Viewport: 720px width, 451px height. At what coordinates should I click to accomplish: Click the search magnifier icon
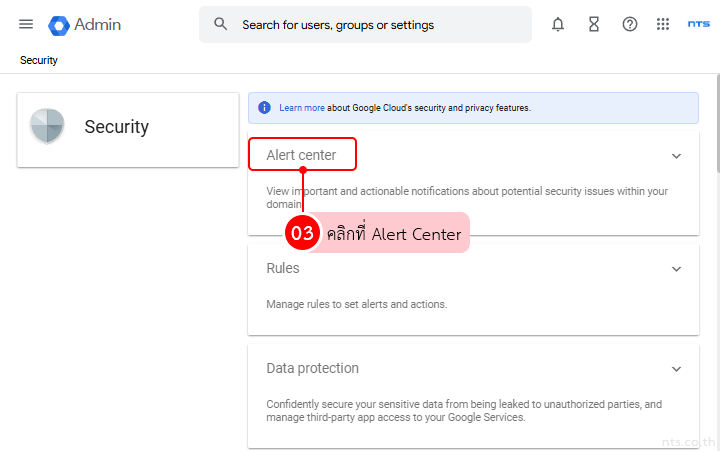coord(221,25)
